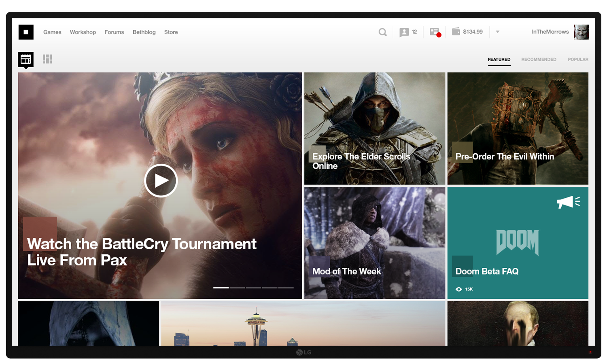Click the black square home logo
Screen dimensions: 607x364
(x=26, y=32)
